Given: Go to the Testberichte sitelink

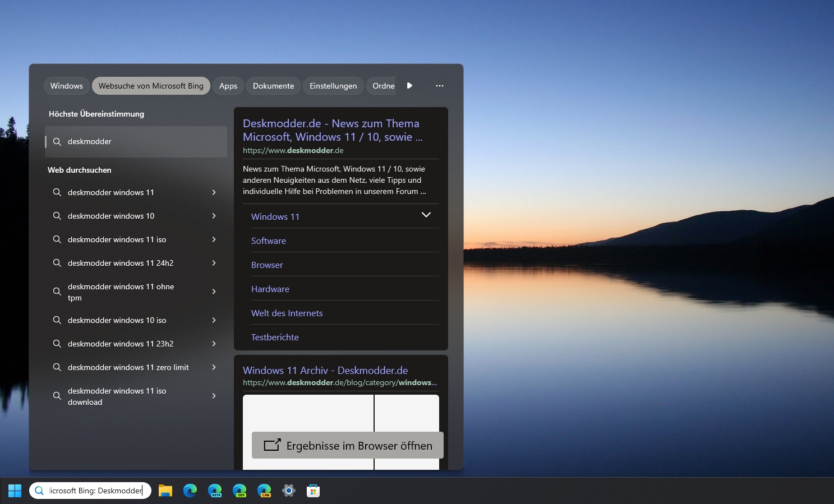Looking at the screenshot, I should pos(275,337).
